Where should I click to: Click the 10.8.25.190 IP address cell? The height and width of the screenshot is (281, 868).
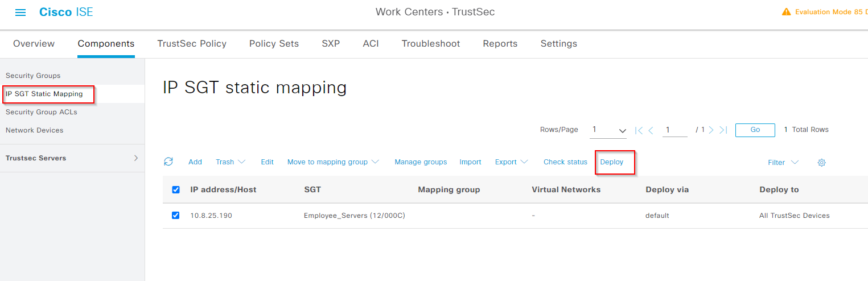tap(211, 216)
